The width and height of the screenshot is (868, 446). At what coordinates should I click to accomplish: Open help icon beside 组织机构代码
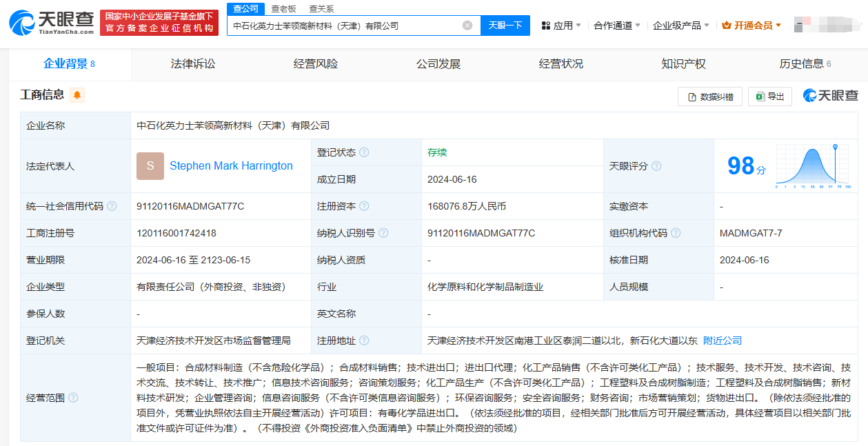tap(676, 233)
